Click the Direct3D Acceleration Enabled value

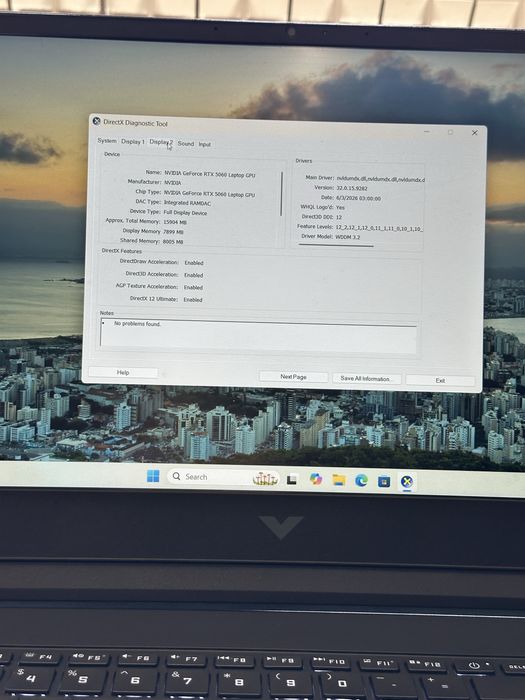click(193, 275)
